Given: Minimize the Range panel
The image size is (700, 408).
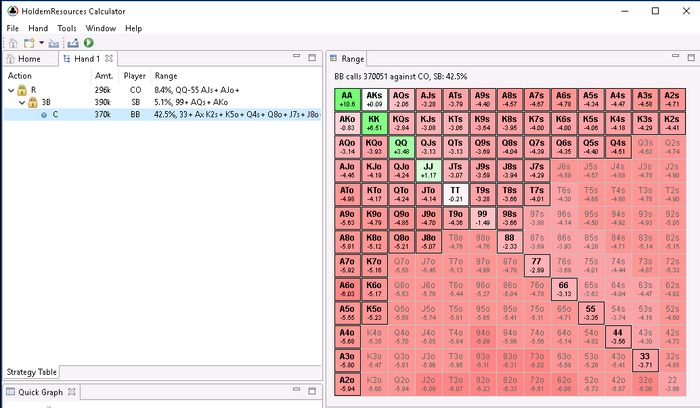Looking at the screenshot, I should coord(675,56).
